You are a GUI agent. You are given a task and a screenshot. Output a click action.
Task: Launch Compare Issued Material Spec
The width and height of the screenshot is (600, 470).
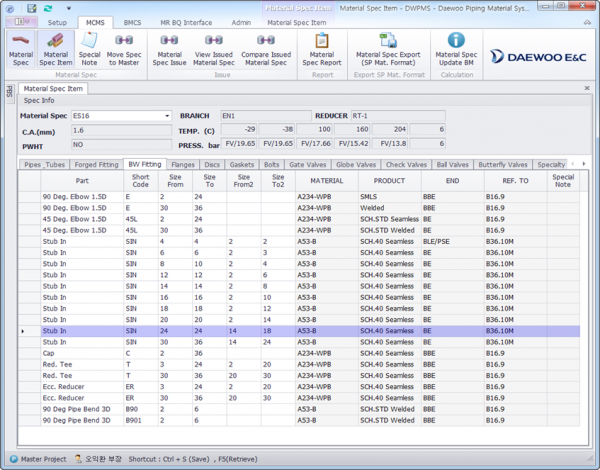pos(266,48)
